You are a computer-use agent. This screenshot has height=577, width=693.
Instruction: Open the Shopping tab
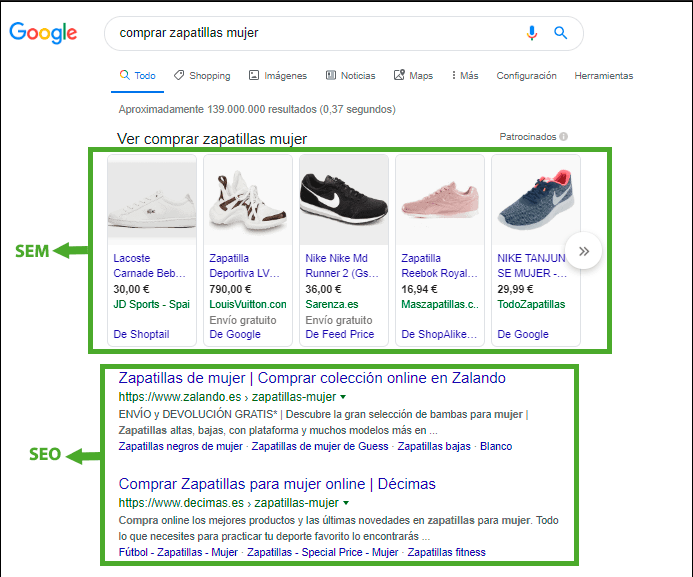pyautogui.click(x=202, y=76)
